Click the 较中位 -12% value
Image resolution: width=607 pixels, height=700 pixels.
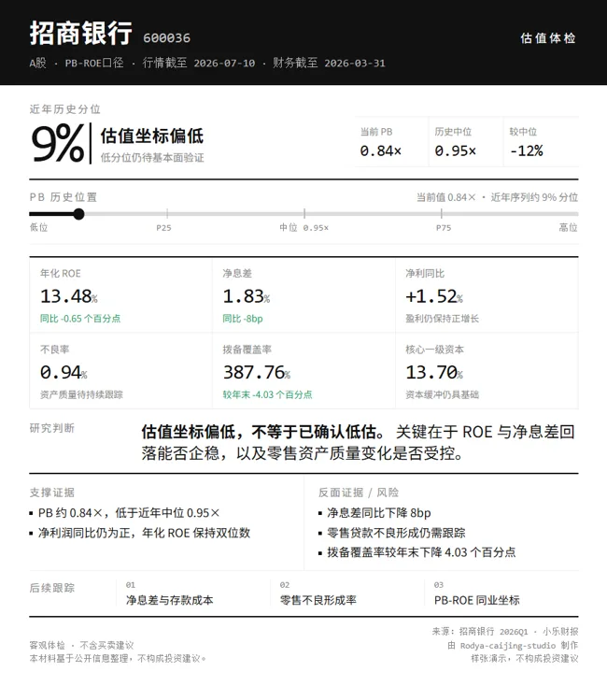click(x=527, y=150)
